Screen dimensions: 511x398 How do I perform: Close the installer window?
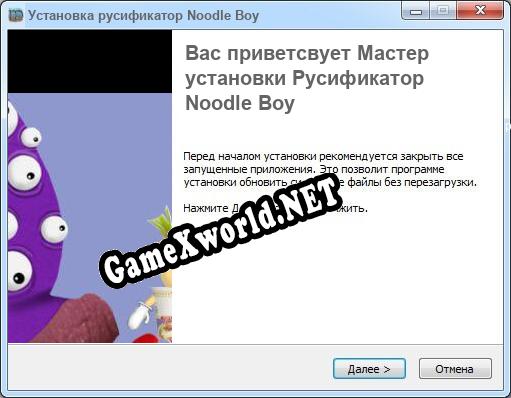coord(480,10)
